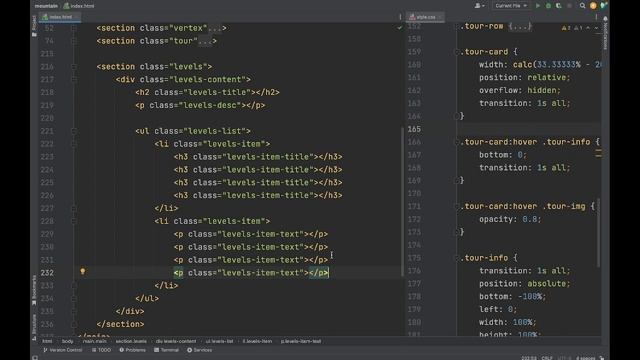Click 'position: absolute;' line in .tour-info
Screen dimensions: 640x360
point(525,284)
